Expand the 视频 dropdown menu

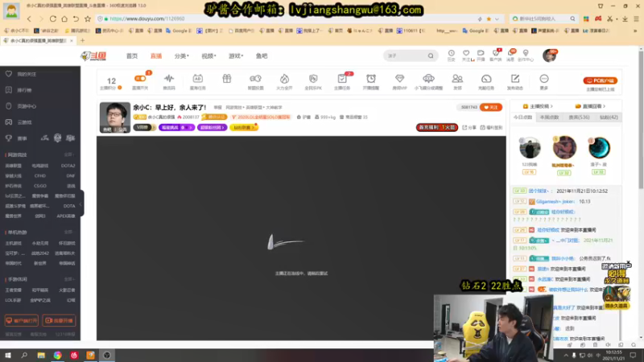pos(208,56)
